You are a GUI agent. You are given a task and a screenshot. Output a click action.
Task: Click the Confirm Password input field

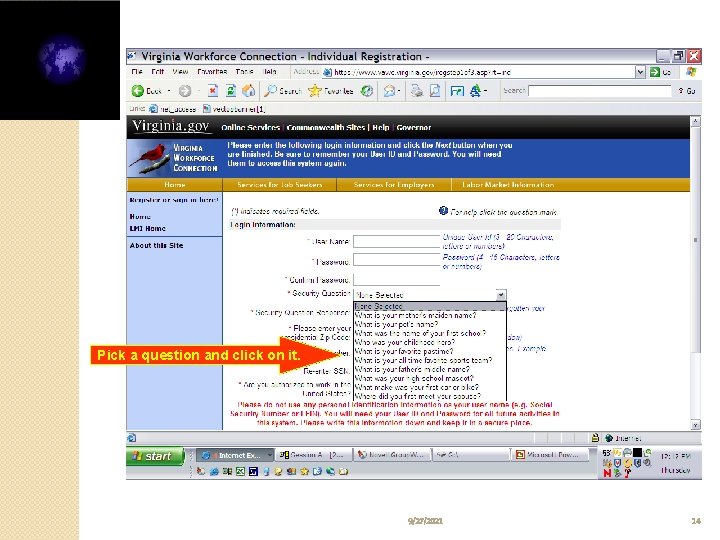[x=396, y=279]
